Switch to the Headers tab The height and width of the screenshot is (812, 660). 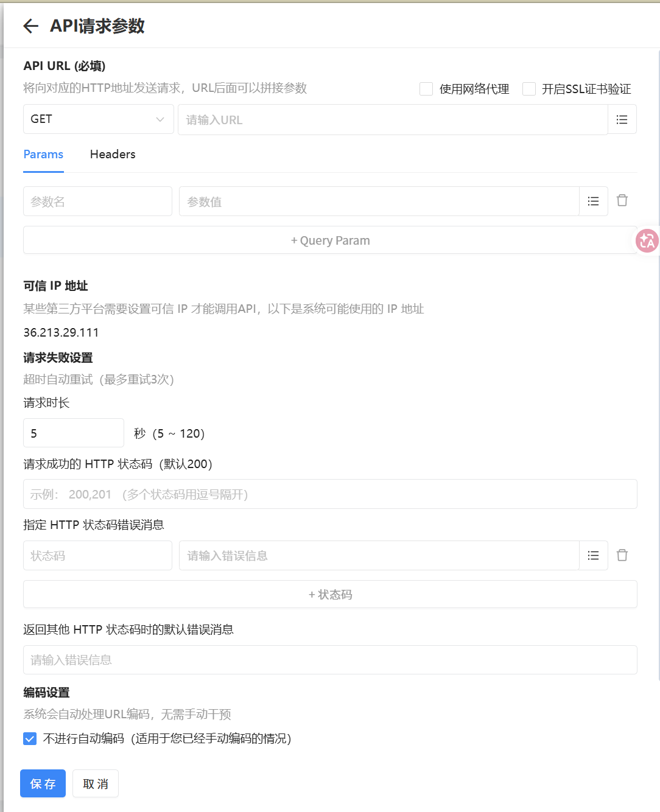pos(112,154)
